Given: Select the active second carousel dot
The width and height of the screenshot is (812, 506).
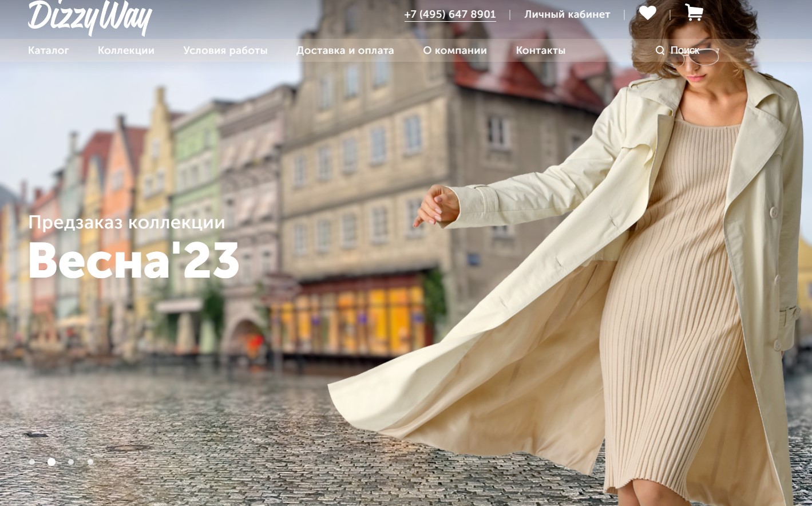Looking at the screenshot, I should point(52,462).
